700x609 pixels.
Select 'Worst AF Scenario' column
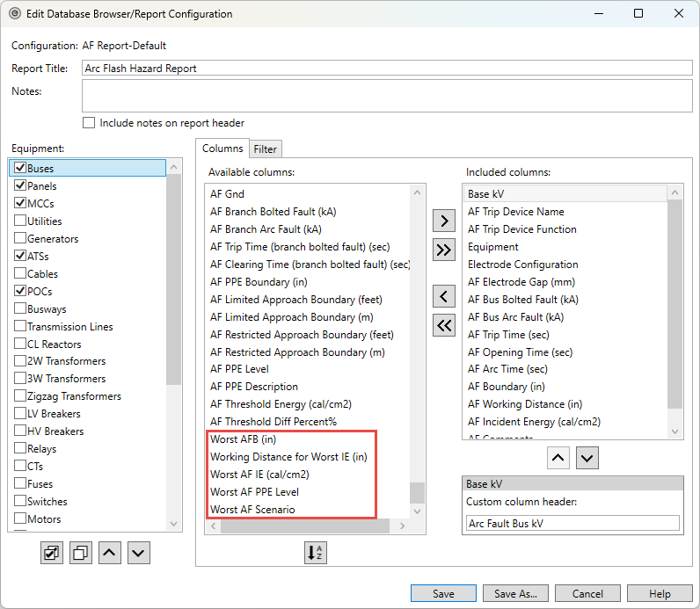coord(252,510)
